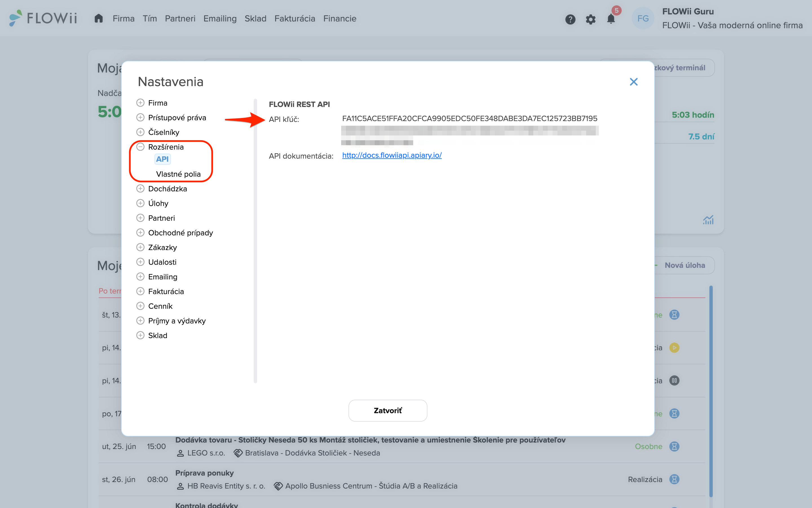Click the LEGO s.r.o. partner name
The height and width of the screenshot is (508, 812).
(x=206, y=453)
